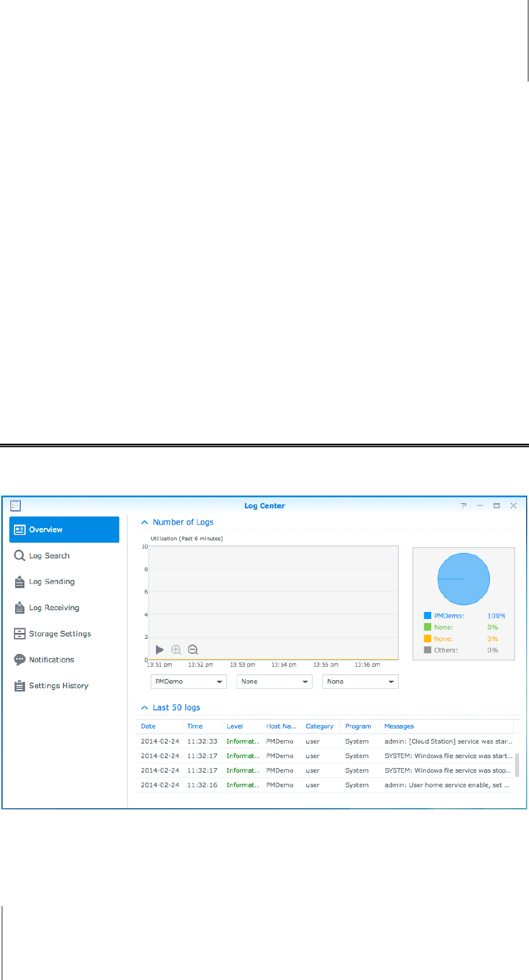
Task: Zoom out on the utilization chart
Action: [193, 650]
